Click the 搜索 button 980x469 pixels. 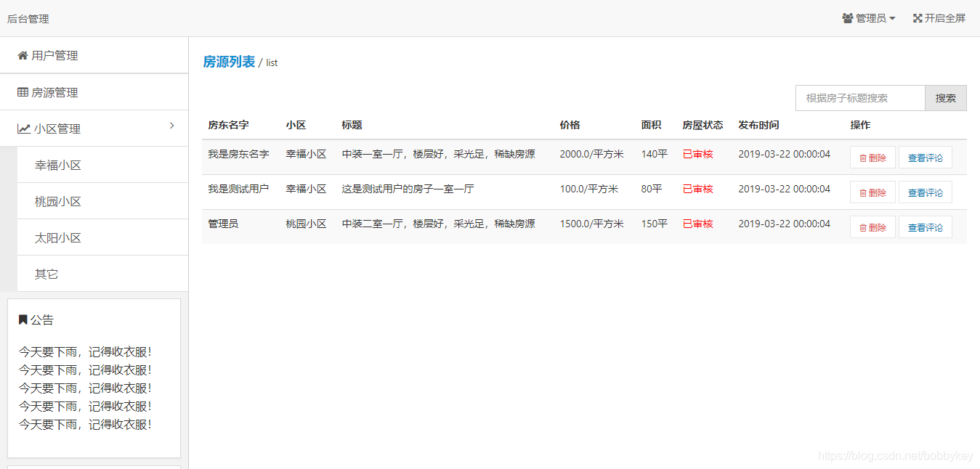click(x=946, y=98)
